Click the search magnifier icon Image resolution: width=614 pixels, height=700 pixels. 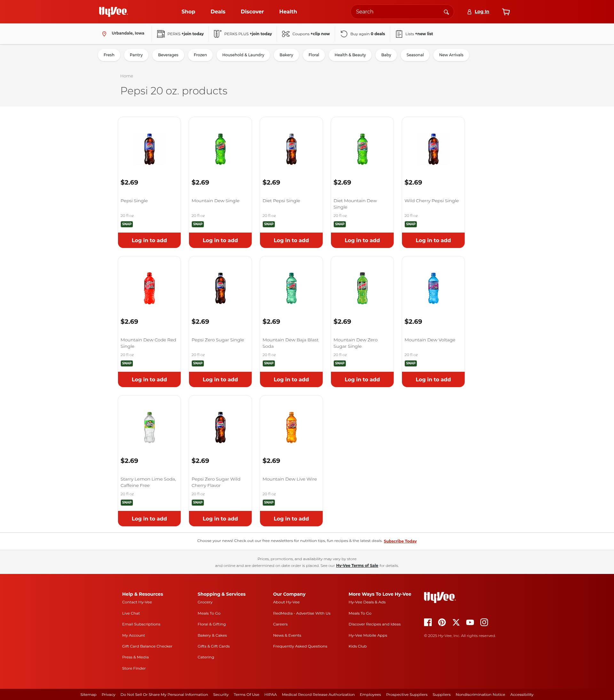446,12
